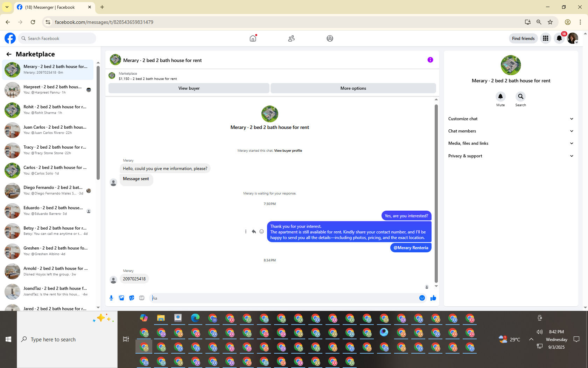
Task: Open the Friends icon in top navigation
Action: coord(291,38)
